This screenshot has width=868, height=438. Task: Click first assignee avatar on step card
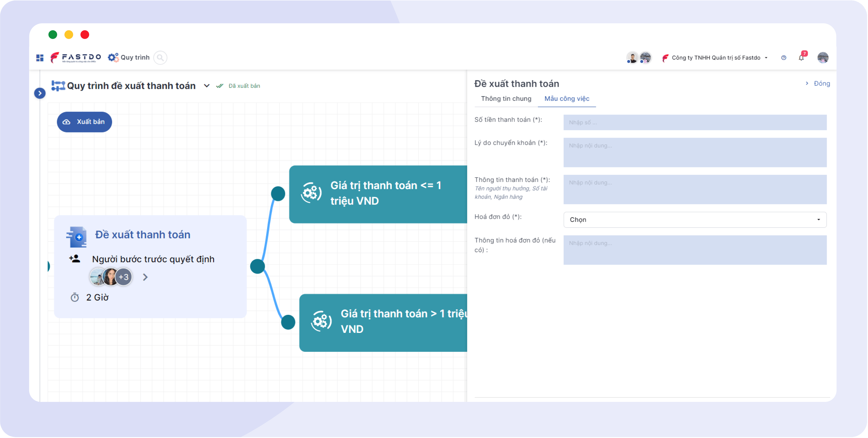coord(97,277)
